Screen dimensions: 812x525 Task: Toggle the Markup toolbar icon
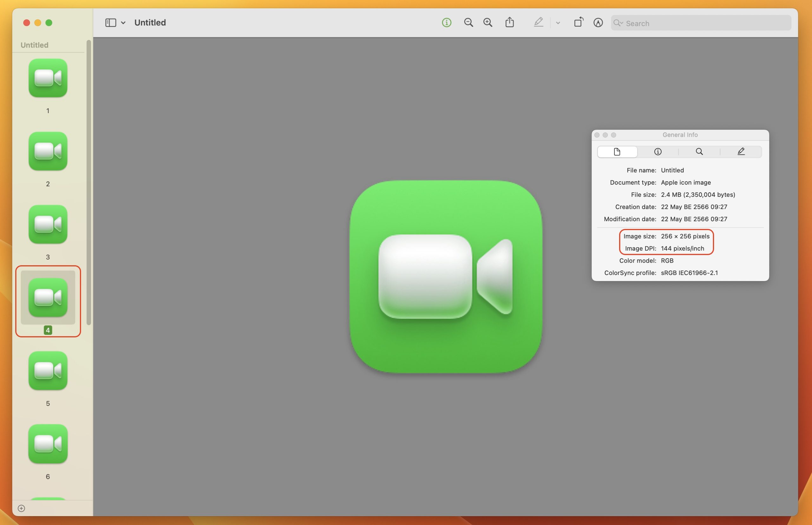point(598,22)
